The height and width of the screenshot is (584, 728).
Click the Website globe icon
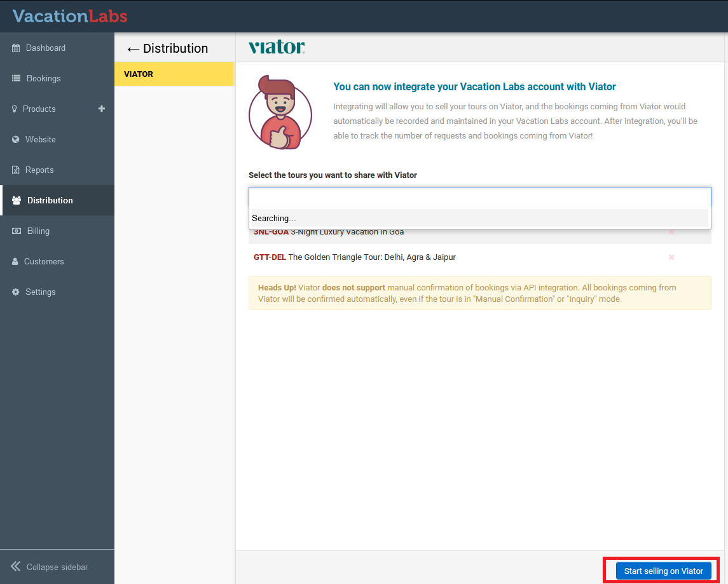click(16, 140)
